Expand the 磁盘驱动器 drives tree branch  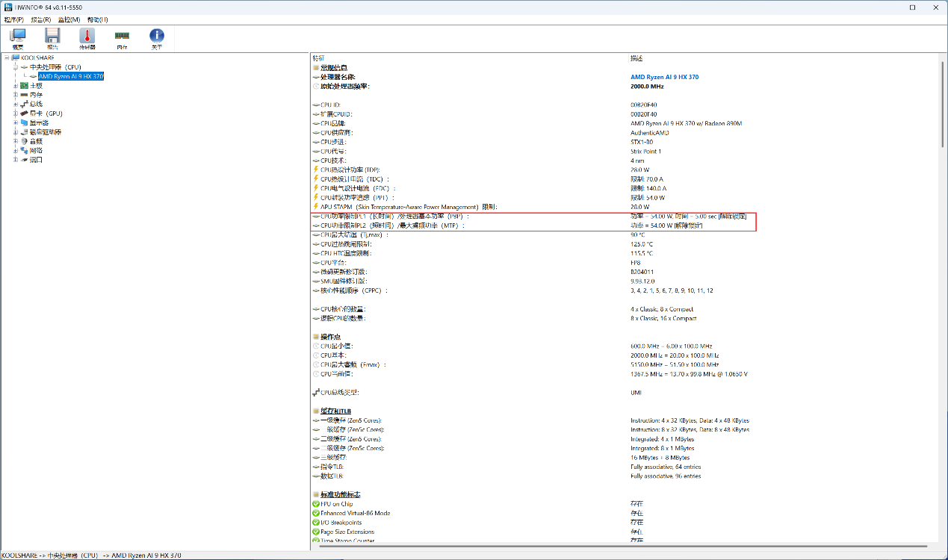coord(15,132)
